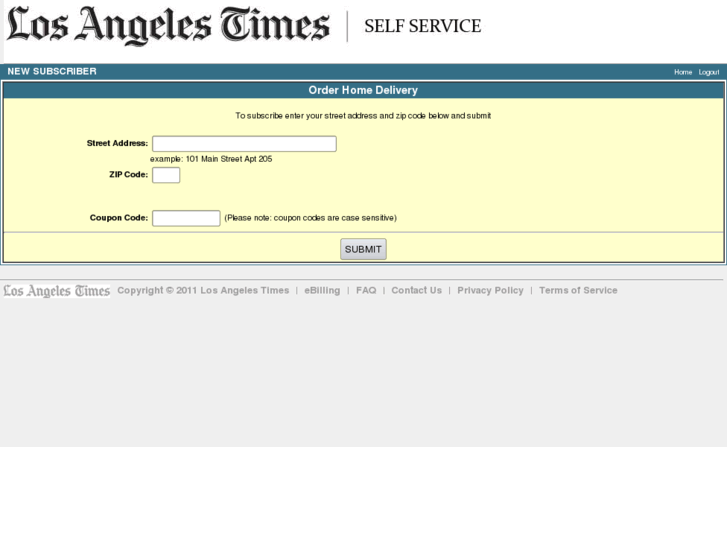Click the NEW SUBSCRIBER heading
The height and width of the screenshot is (545, 727).
click(x=52, y=71)
